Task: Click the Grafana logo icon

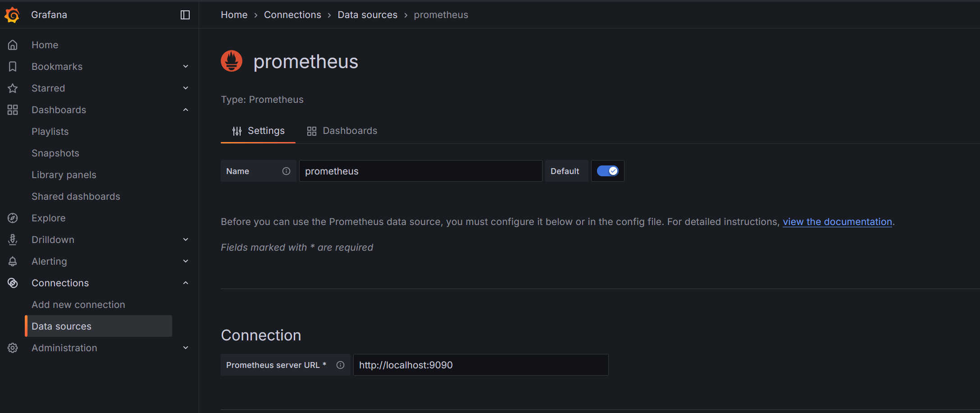Action: coord(12,14)
